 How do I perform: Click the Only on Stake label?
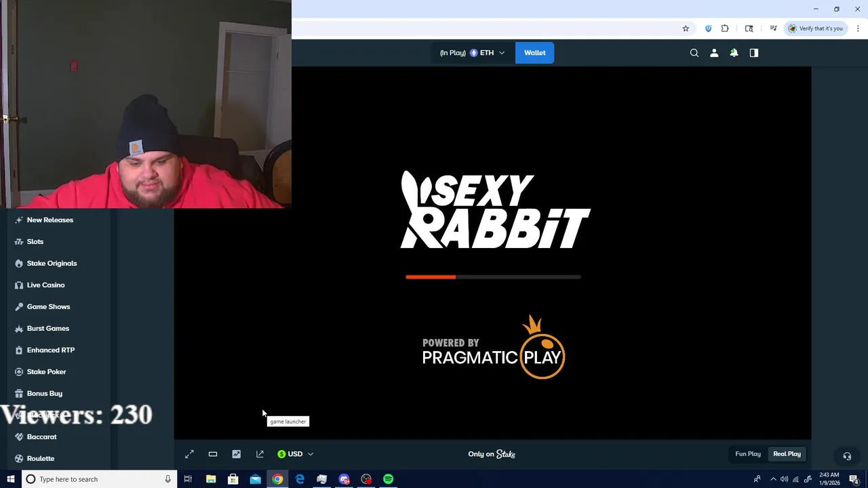click(492, 454)
